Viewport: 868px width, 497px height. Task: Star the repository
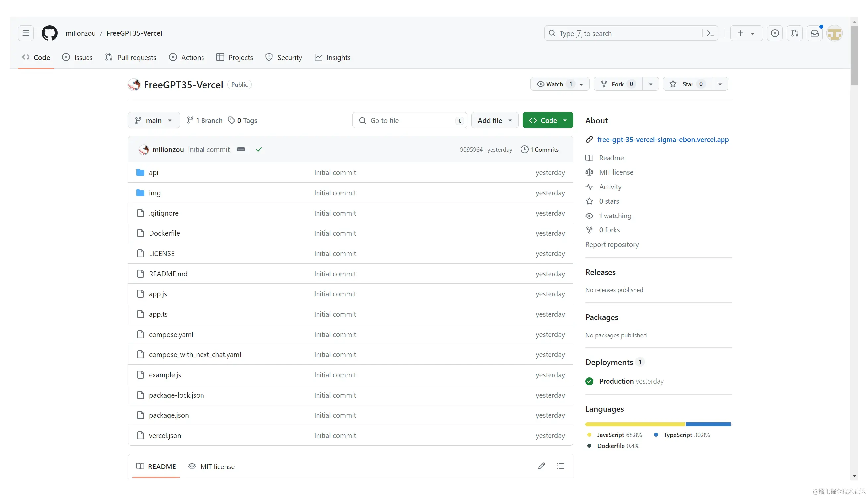click(x=687, y=84)
